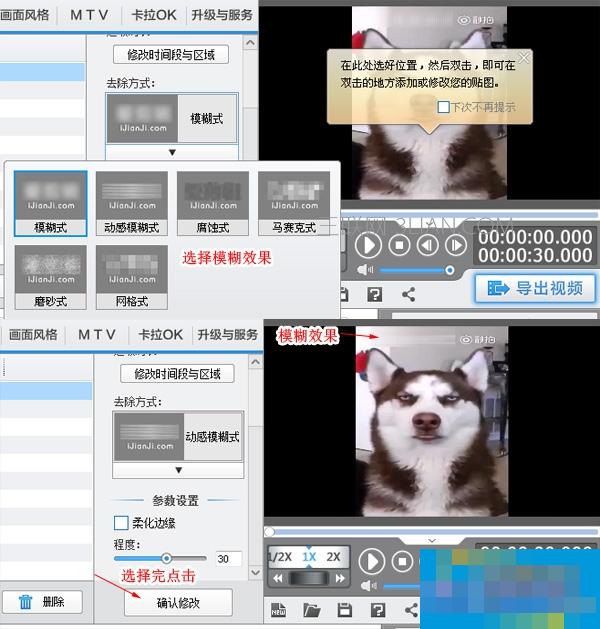Click the speed jog wheel in lower player
600x629 pixels.
tap(308, 578)
